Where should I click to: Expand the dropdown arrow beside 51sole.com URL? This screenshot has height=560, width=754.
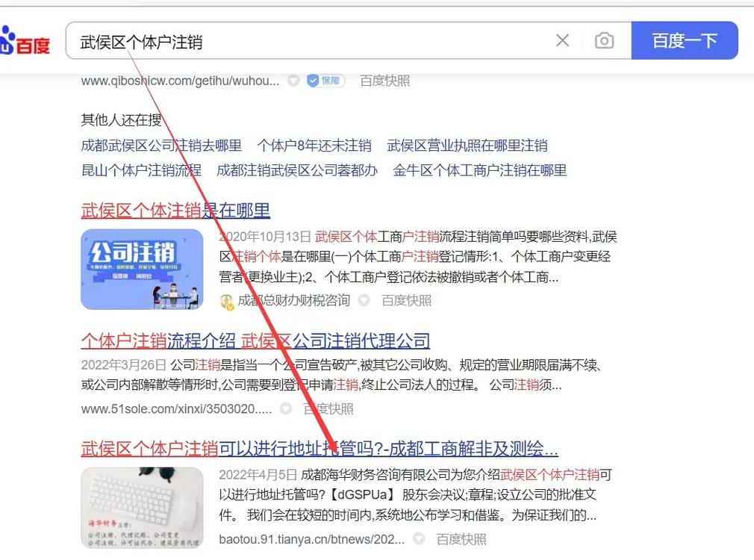click(286, 409)
